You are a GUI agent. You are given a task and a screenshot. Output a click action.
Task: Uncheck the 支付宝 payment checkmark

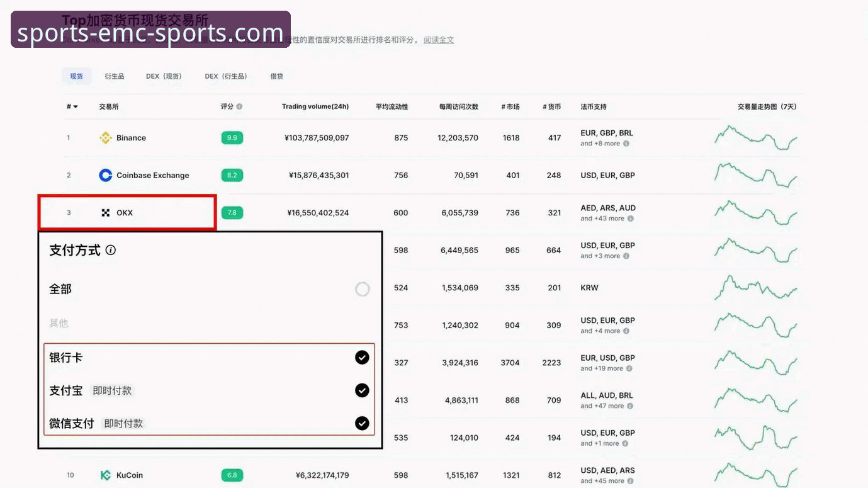click(362, 390)
